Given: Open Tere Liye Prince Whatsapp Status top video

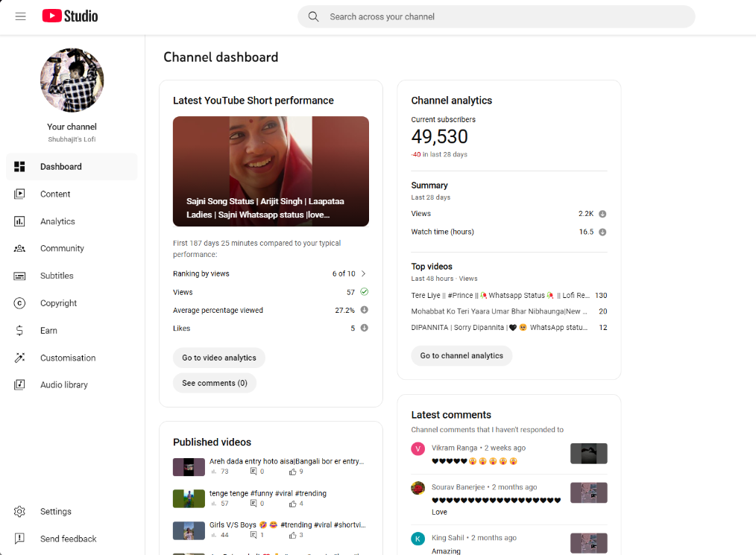Looking at the screenshot, I should coord(500,295).
